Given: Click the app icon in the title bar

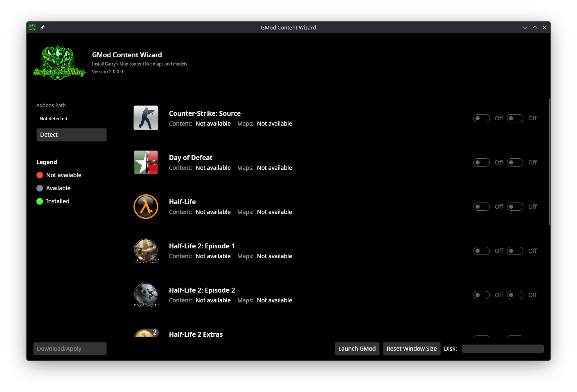Looking at the screenshot, I should (x=32, y=27).
